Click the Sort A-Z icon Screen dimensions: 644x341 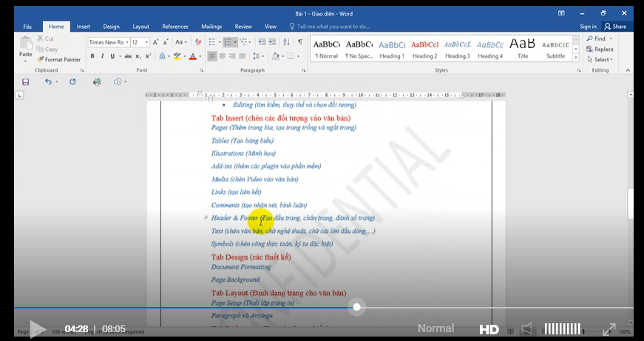(x=287, y=42)
